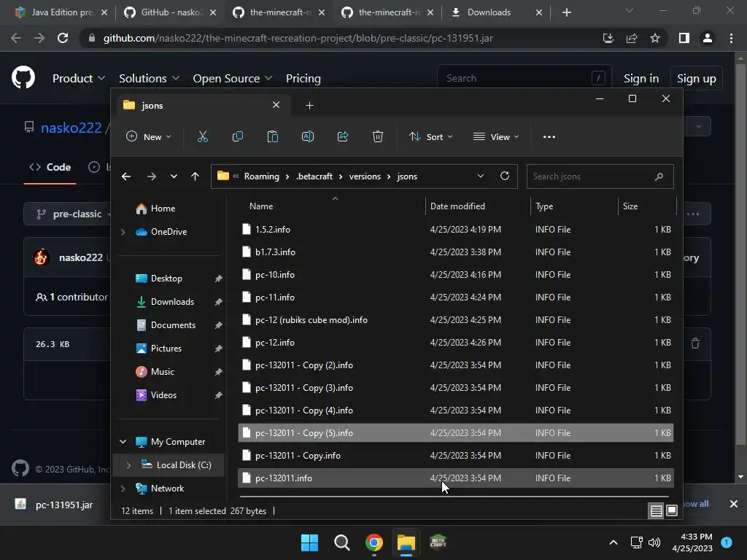This screenshot has width=747, height=560.
Task: Open Chrome three-dot menu
Action: (x=731, y=38)
